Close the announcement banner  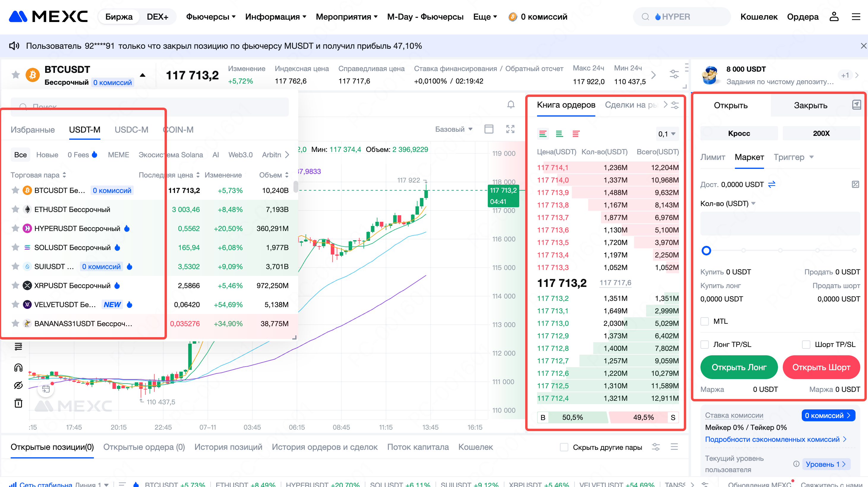point(863,46)
